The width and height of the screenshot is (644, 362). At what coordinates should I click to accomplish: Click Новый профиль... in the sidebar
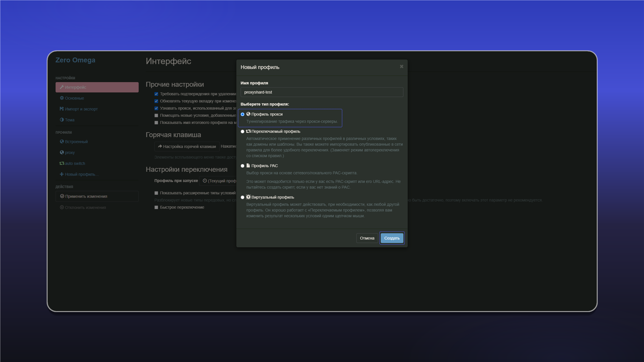click(x=97, y=174)
